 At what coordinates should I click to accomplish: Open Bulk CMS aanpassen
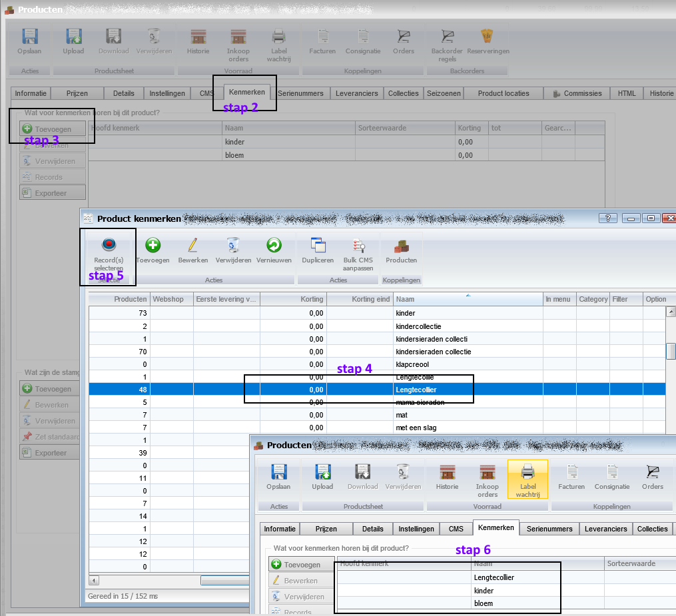pyautogui.click(x=358, y=246)
